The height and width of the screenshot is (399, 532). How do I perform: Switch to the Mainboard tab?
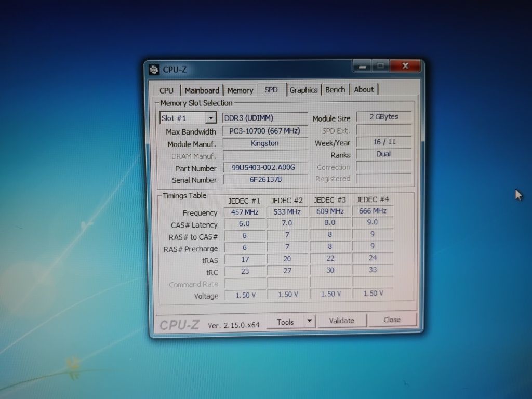click(202, 90)
